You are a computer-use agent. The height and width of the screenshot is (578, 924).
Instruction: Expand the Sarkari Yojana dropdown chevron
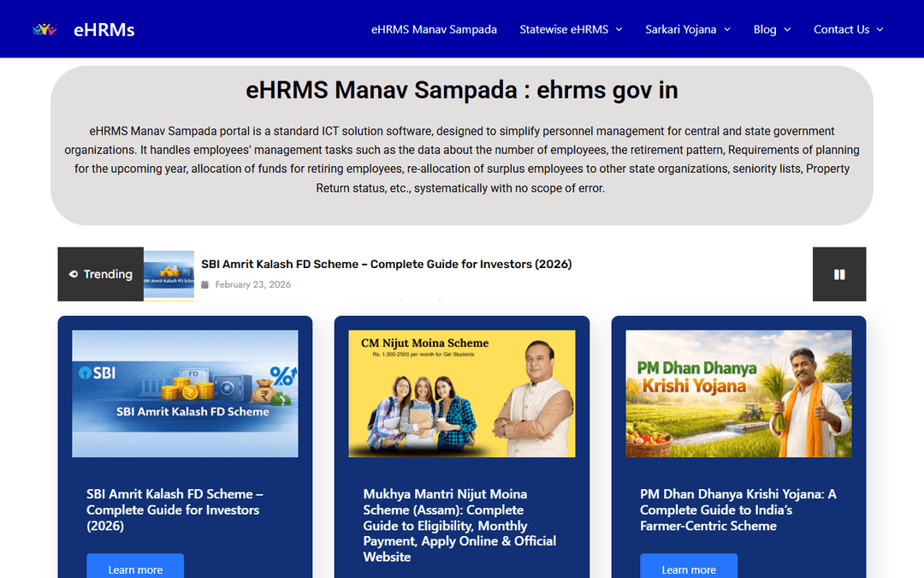(x=727, y=29)
